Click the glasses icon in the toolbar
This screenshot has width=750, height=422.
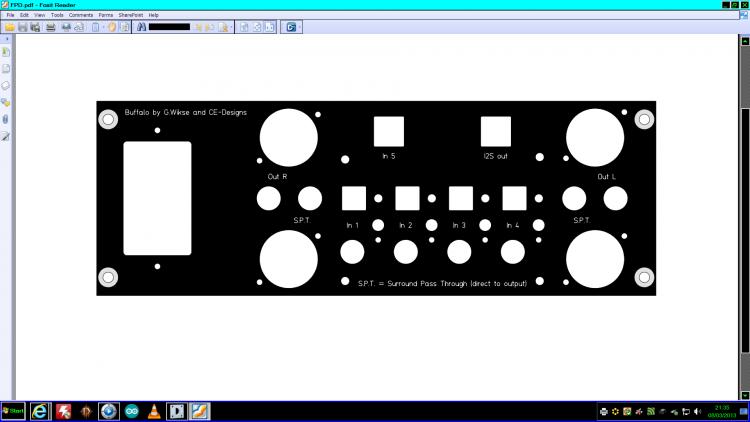point(78,27)
